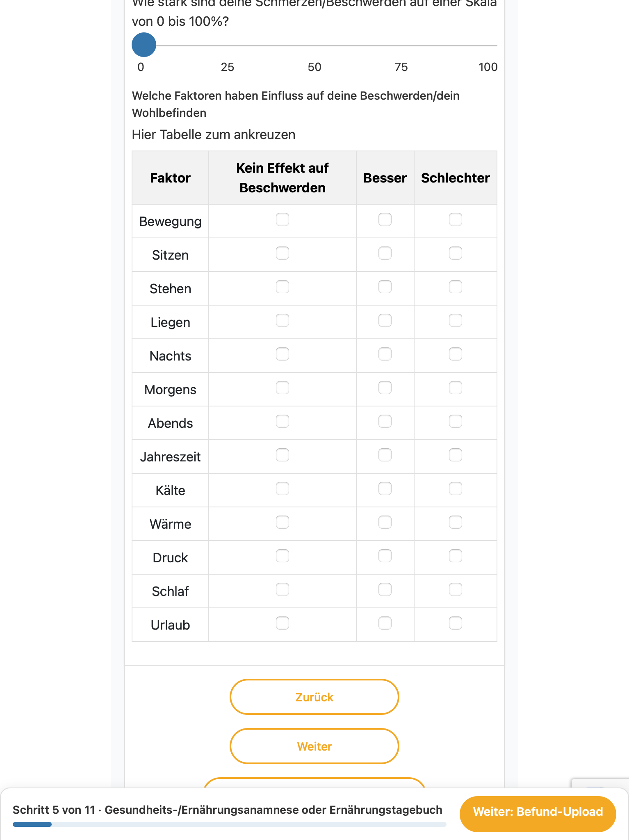Go to 'Weiter: Befund-Upload'
This screenshot has height=840, width=629.
coord(538,812)
